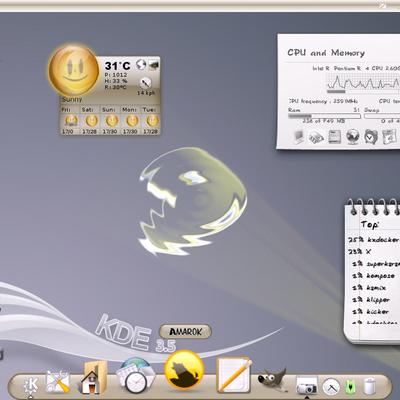
Task: Click the globe network icon in CPU widget
Action: 353,137
